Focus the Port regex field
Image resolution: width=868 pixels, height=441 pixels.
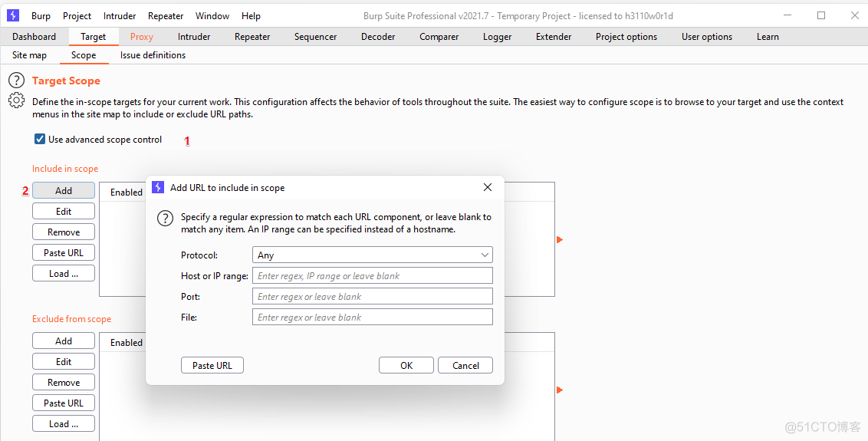click(x=373, y=296)
